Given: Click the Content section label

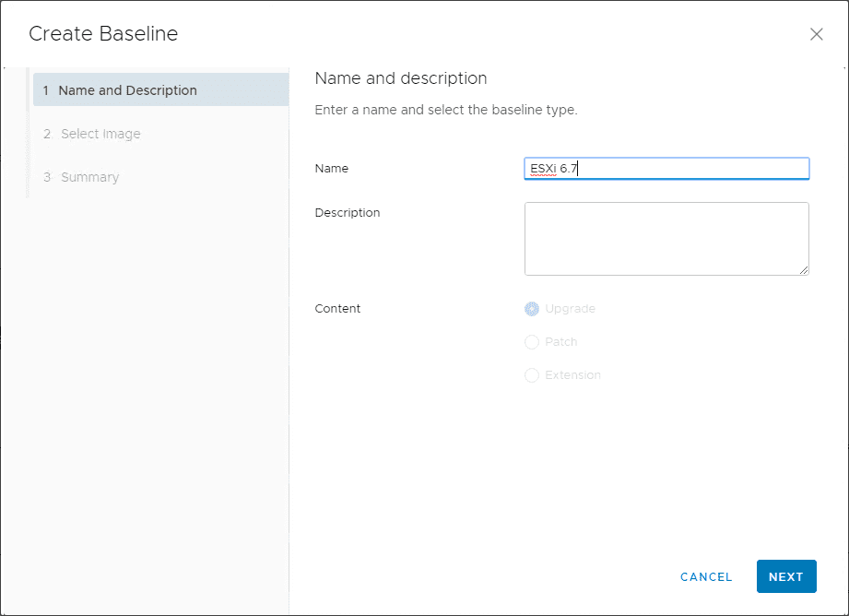Looking at the screenshot, I should 337,309.
